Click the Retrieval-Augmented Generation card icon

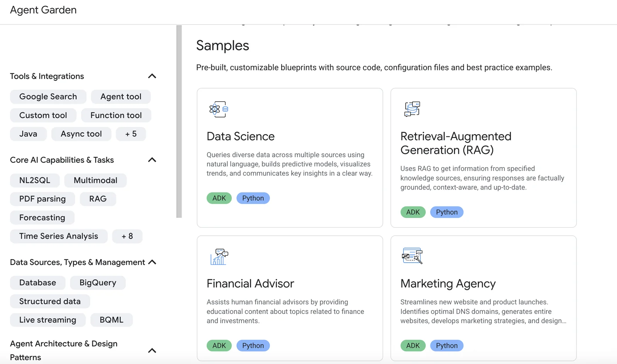click(x=412, y=109)
